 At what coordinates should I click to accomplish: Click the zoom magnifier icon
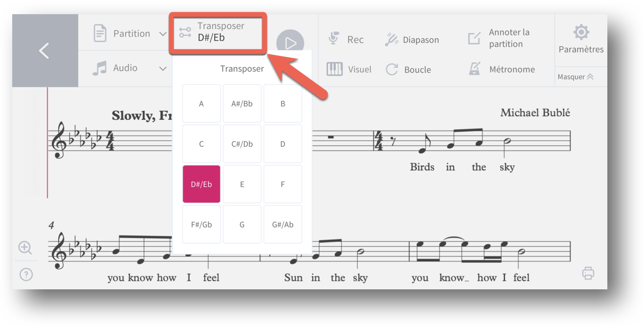coord(25,248)
